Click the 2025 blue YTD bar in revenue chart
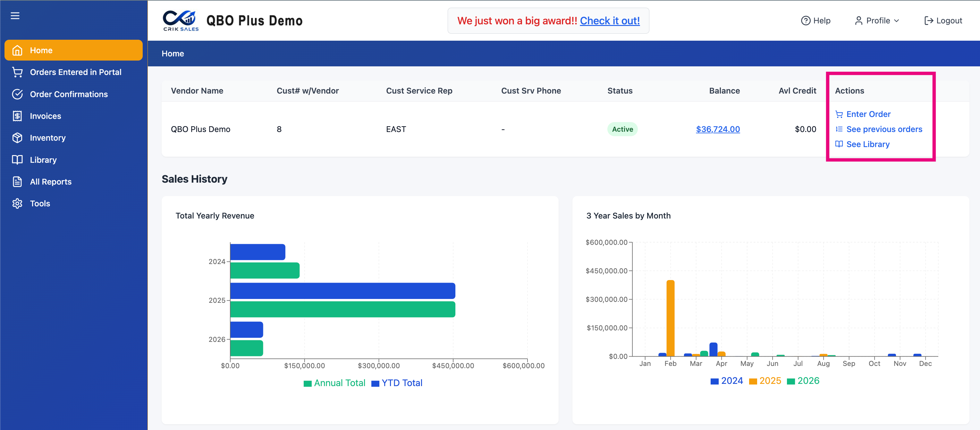This screenshot has width=980, height=430. pos(342,291)
